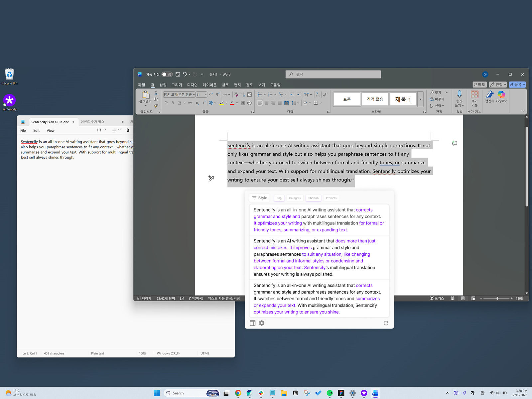
Task: Toggle italic formatting
Action: 173,103
